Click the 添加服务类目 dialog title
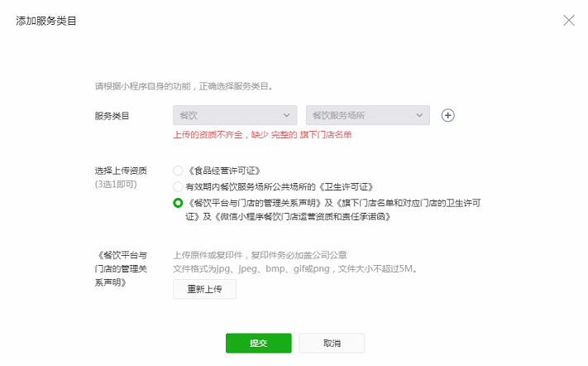The image size is (588, 366). click(46, 21)
